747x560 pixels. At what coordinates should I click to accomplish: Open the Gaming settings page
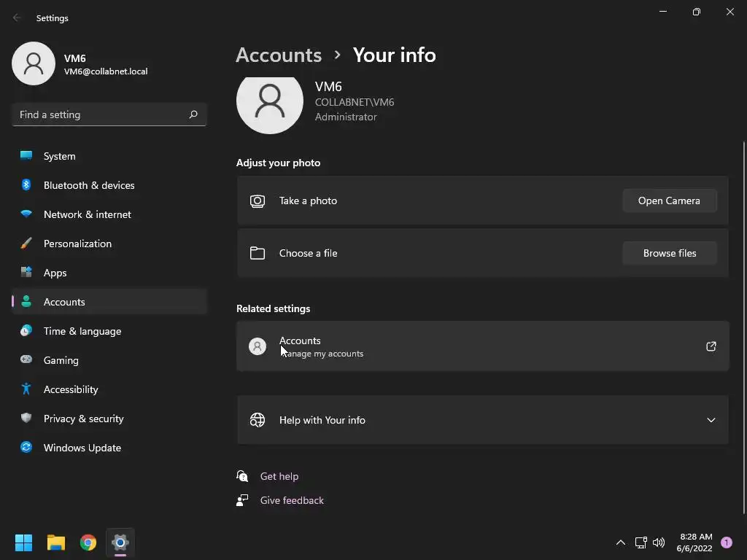(x=61, y=360)
